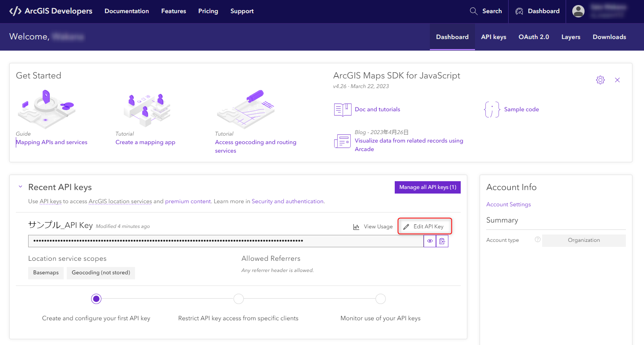The image size is (644, 345).
Task: Close the Get Started panel
Action: [617, 80]
